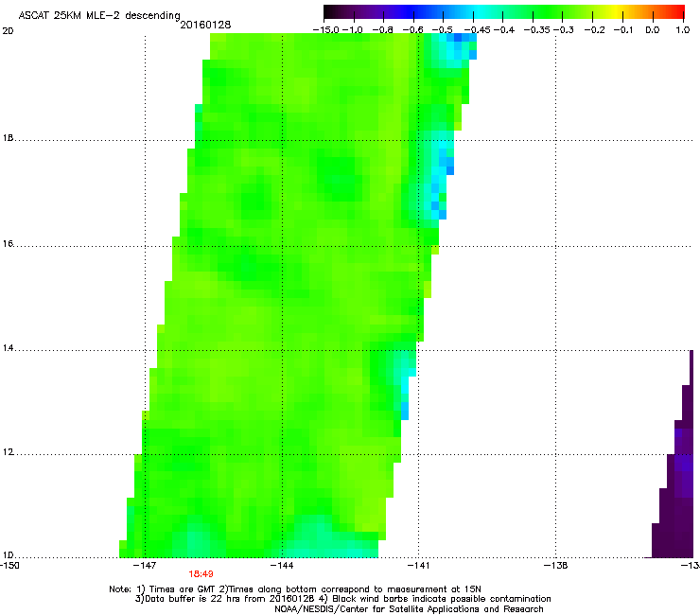Click the -0.4 color scale label

click(504, 30)
